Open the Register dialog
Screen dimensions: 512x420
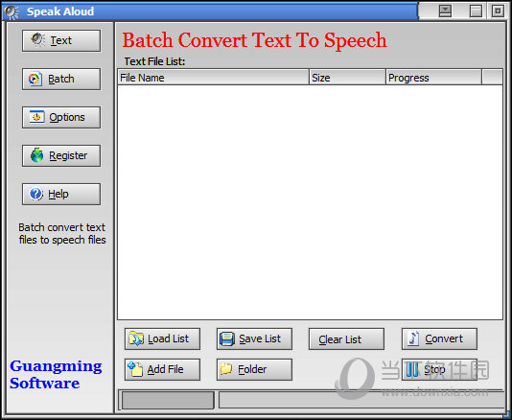click(61, 155)
